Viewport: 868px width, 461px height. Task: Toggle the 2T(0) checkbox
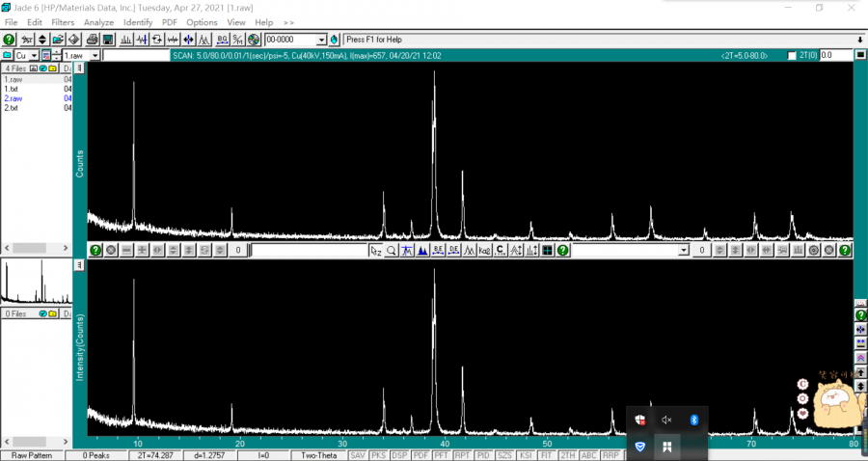click(x=792, y=56)
